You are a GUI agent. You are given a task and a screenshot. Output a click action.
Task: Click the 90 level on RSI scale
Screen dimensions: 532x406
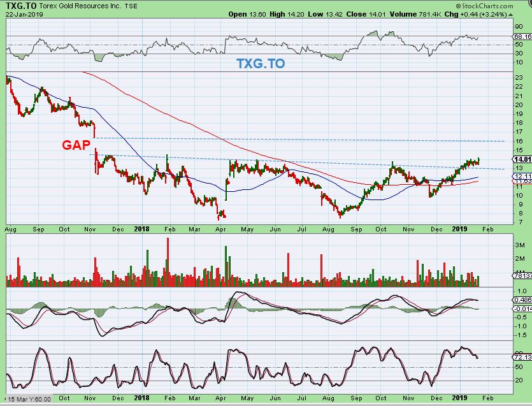tap(519, 27)
